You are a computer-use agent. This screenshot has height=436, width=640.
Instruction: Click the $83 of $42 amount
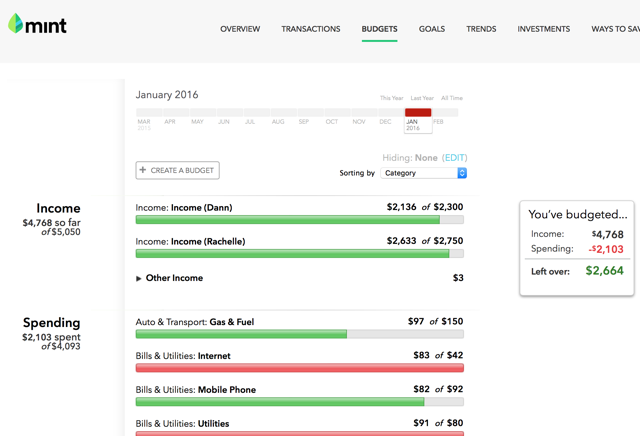coord(438,355)
